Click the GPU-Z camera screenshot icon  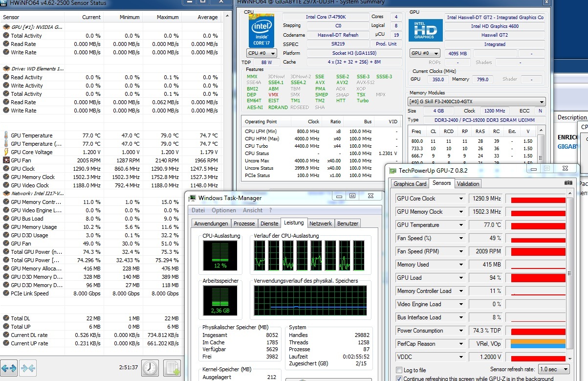(568, 182)
